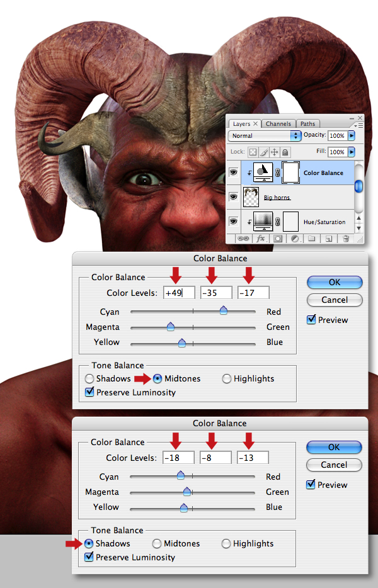Select Highlights radio in upper Color Balance dialog
378x588 pixels.
click(227, 379)
